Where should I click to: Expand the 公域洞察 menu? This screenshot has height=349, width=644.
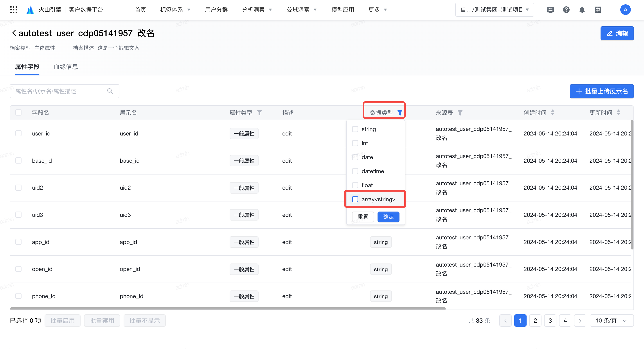[x=302, y=10]
